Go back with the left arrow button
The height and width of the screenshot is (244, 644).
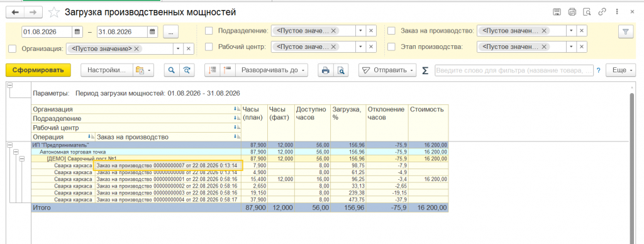[15, 13]
